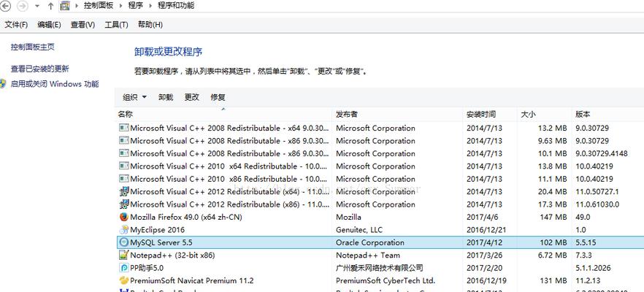Click the 卸载 toolbar button

(166, 97)
